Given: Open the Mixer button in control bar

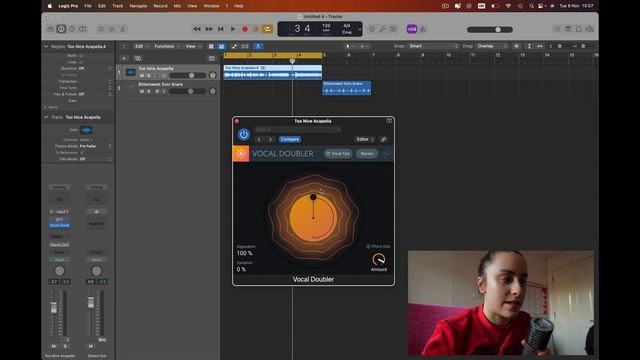Looking at the screenshot, I should click(x=111, y=29).
